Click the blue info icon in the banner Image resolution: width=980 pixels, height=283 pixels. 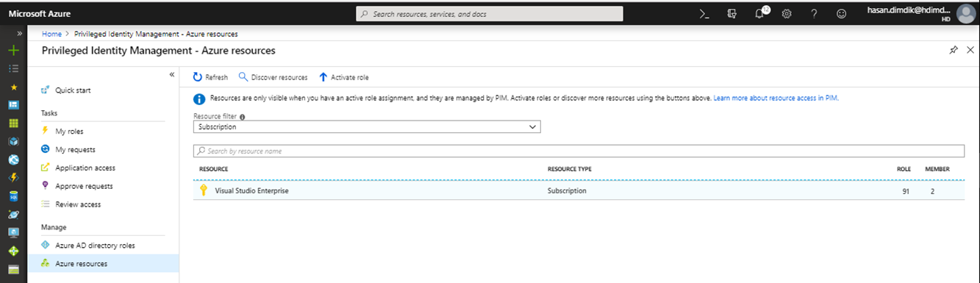[199, 99]
